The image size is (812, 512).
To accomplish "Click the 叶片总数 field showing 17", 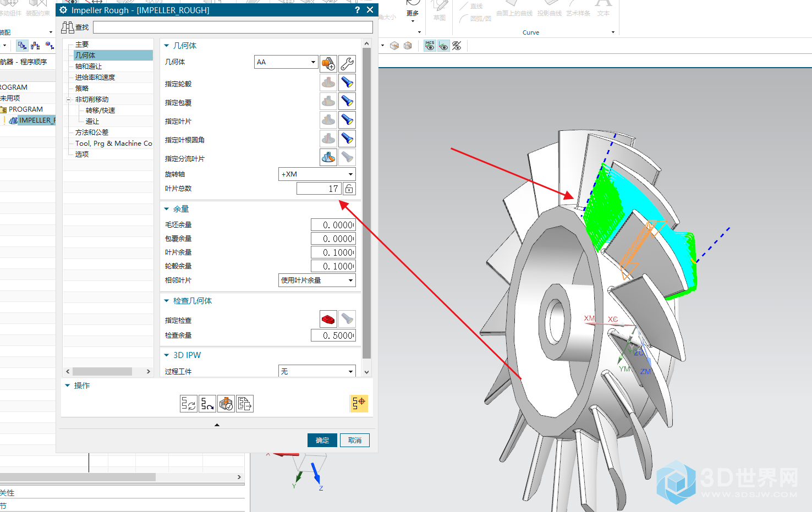I will coord(319,189).
